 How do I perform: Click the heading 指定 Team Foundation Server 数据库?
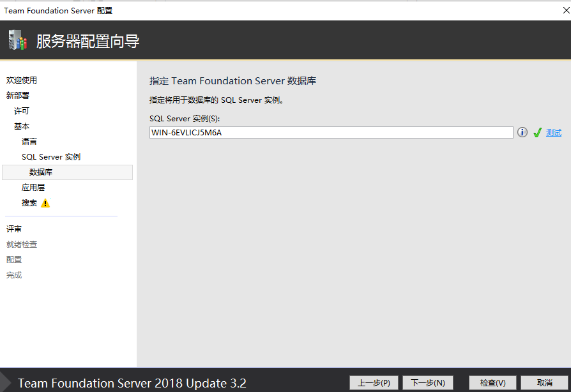232,81
